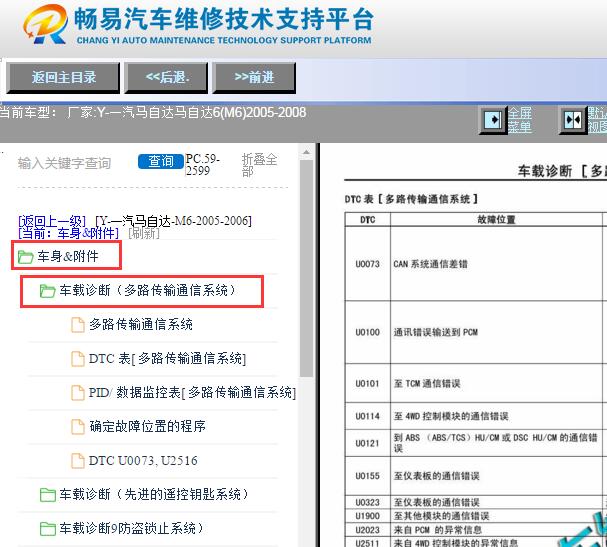This screenshot has width=607, height=547.
Task: Select DTC cell U2023
Action: coord(367,530)
